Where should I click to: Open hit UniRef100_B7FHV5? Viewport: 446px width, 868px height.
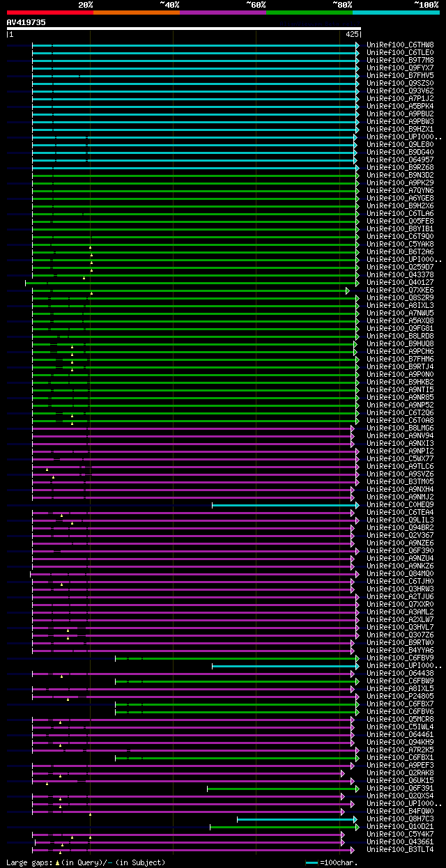pos(400,75)
